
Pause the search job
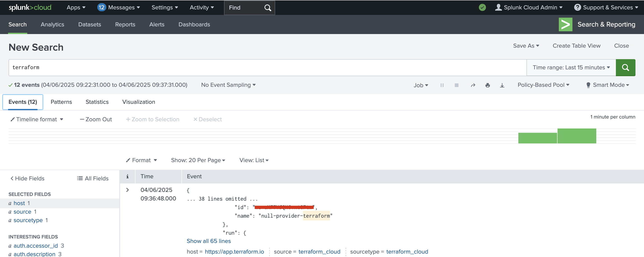pos(442,85)
